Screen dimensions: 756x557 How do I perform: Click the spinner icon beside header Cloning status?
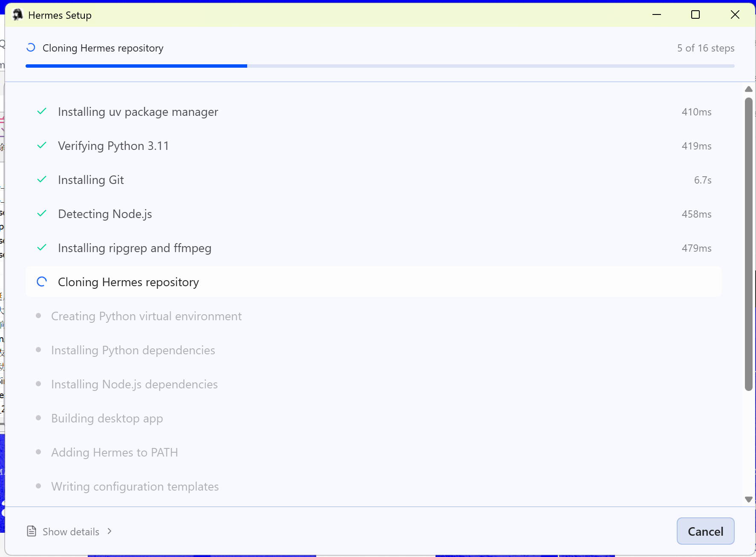click(31, 48)
